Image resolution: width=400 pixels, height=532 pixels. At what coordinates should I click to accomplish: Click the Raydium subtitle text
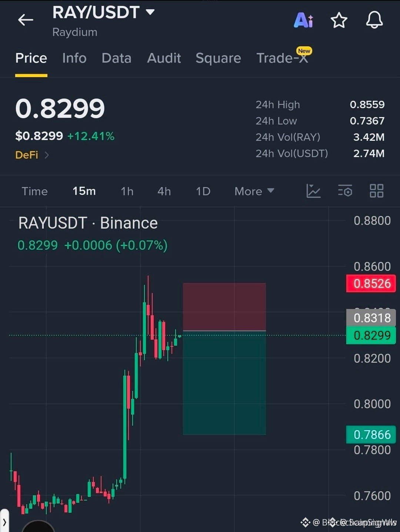pos(75,32)
